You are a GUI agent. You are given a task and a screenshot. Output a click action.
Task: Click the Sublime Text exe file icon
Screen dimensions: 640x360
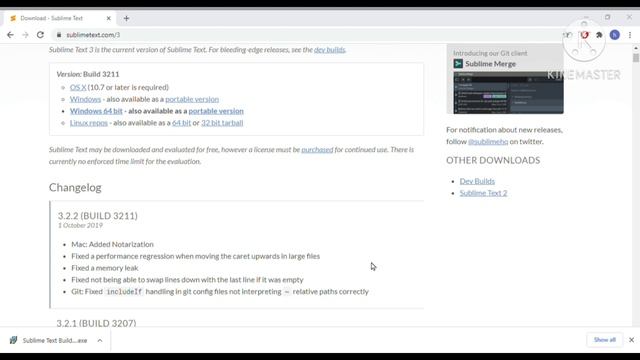click(13, 340)
